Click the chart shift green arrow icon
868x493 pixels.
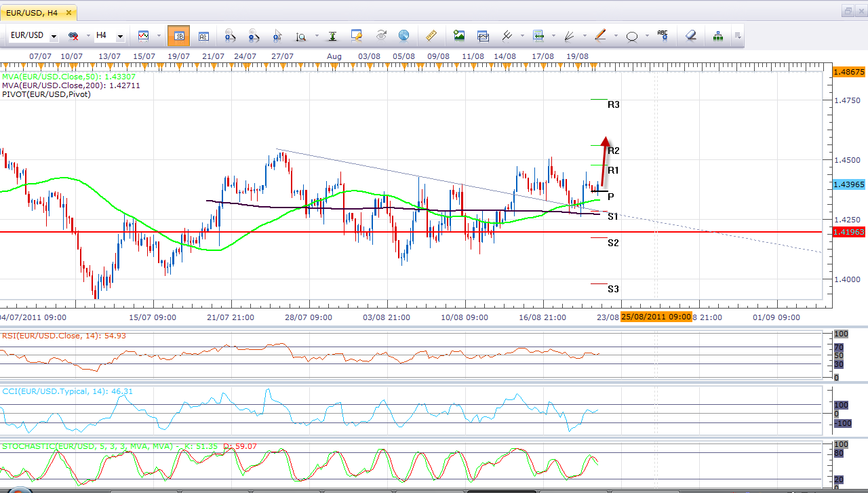click(539, 36)
